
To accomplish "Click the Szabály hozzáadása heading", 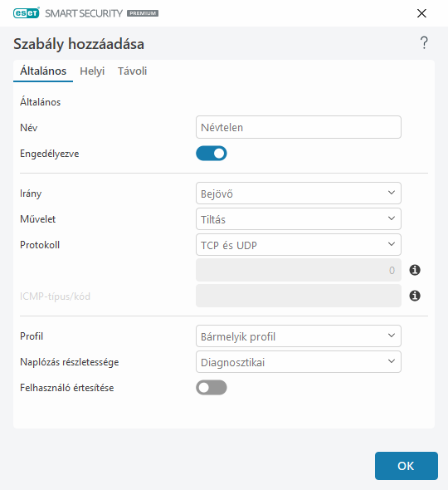I will pos(79,44).
